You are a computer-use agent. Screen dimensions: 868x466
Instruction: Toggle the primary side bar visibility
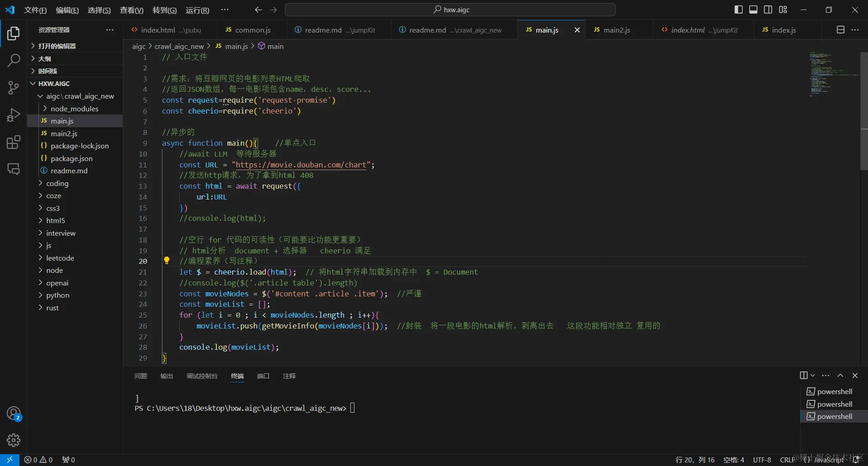[739, 10]
